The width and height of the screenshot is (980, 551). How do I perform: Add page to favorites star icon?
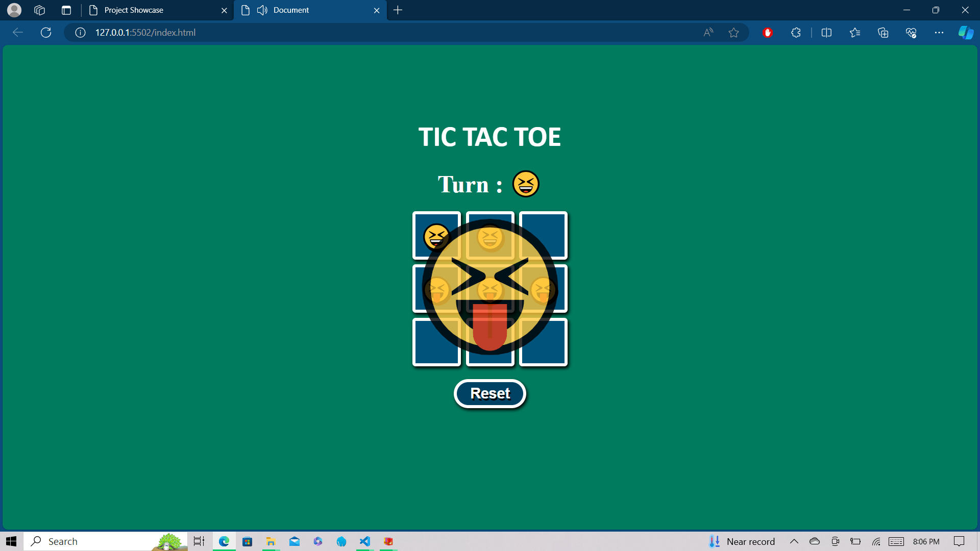coord(733,33)
